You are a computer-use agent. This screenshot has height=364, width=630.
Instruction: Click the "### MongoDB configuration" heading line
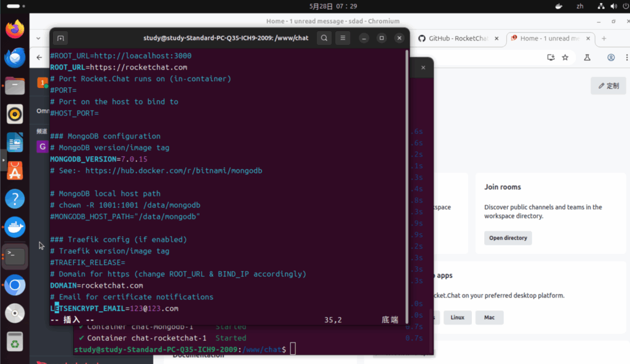(105, 136)
